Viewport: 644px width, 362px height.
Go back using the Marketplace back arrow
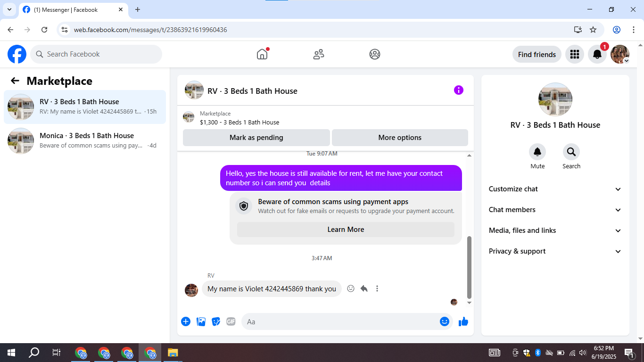tap(15, 81)
